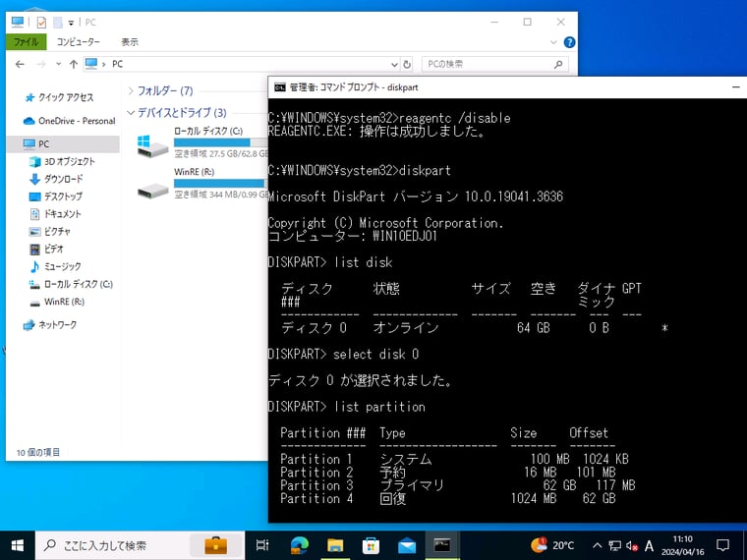
Task: Show hidden system tray icons
Action: 597,545
